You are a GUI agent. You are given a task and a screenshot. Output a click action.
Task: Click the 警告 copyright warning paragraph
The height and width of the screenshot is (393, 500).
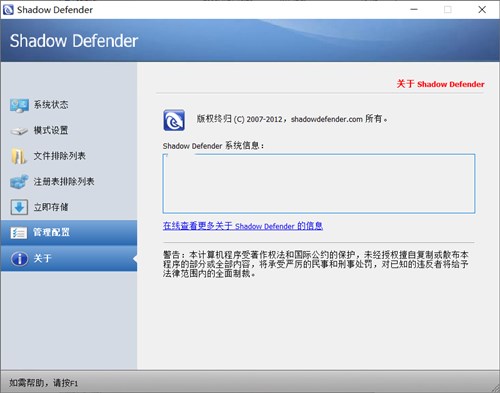[316, 264]
